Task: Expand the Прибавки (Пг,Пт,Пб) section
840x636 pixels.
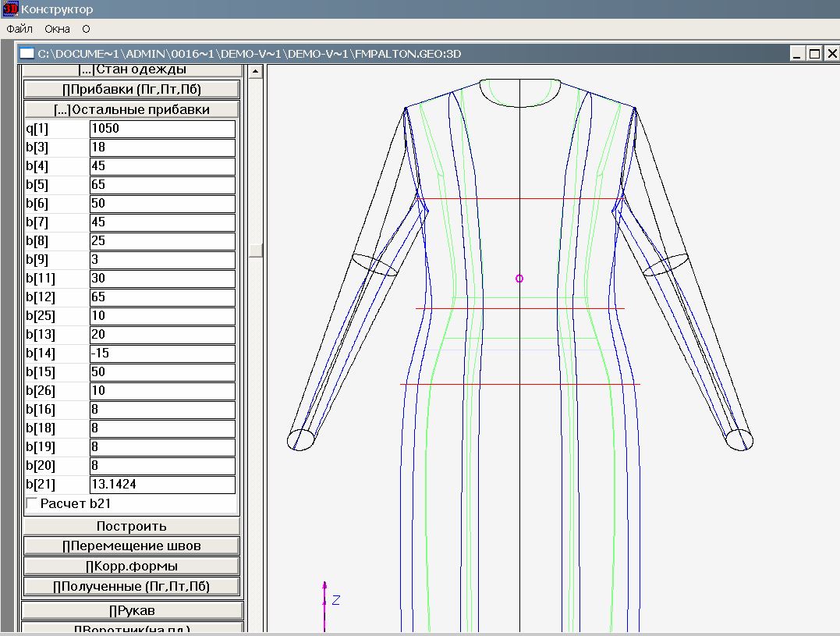Action: [x=131, y=89]
